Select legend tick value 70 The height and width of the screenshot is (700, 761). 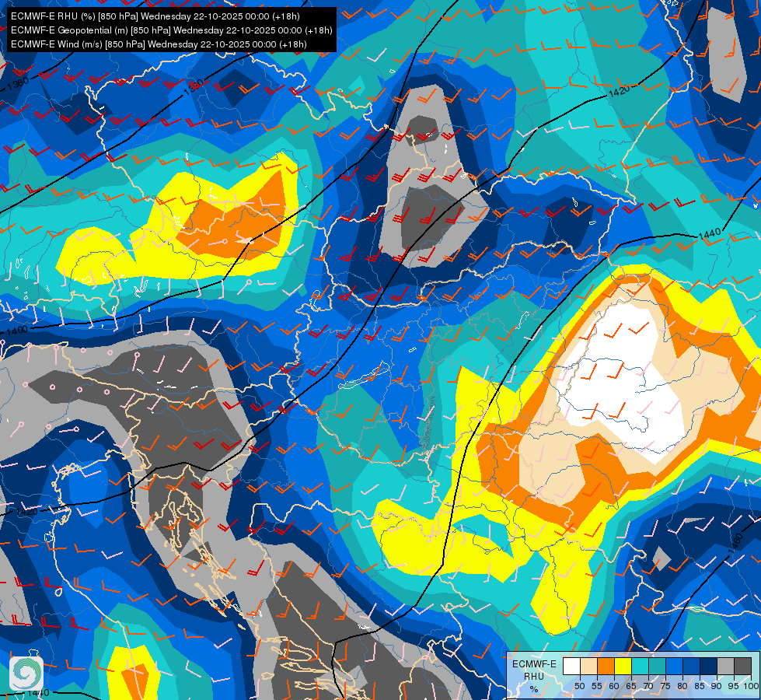click(x=648, y=687)
